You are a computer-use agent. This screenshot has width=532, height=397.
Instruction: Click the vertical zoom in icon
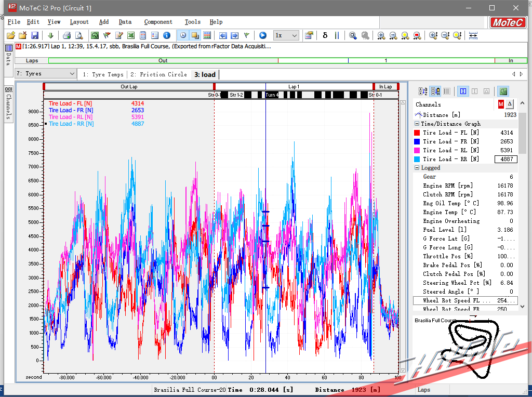pyautogui.click(x=433, y=35)
